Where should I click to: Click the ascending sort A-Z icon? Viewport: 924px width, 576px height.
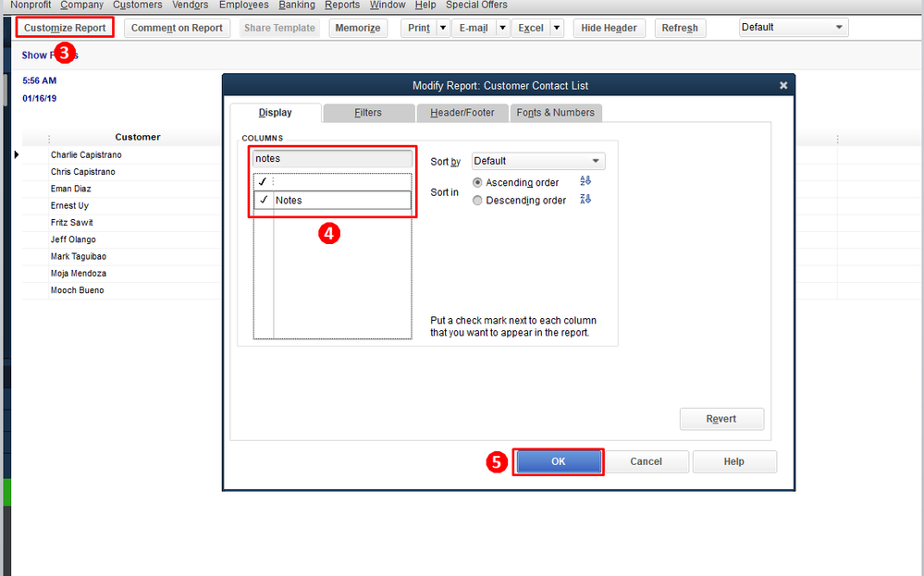pyautogui.click(x=585, y=181)
